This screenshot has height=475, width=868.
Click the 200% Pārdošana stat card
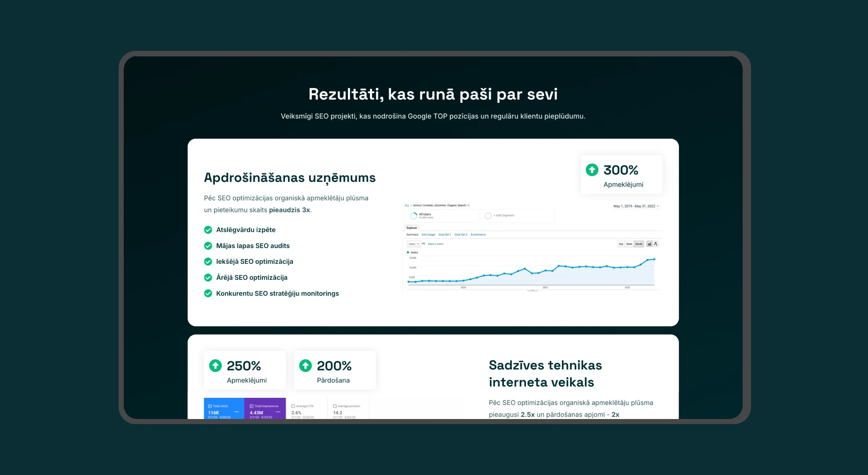[335, 370]
